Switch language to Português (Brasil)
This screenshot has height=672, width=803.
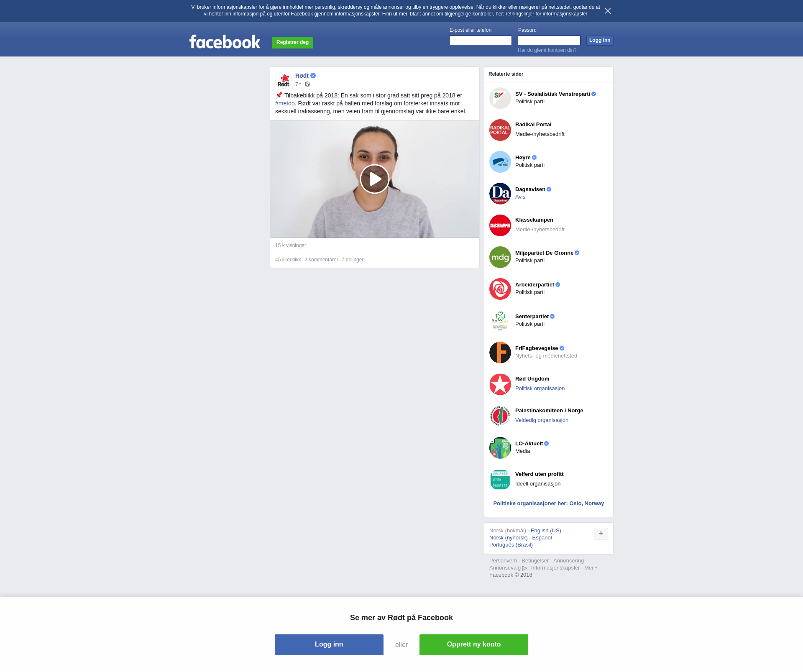511,545
